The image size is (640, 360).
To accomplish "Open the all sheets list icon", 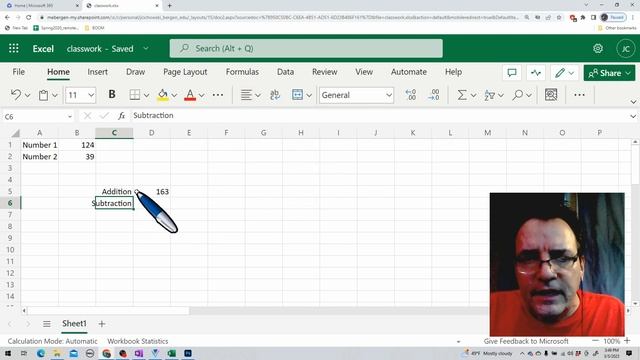I will pyautogui.click(x=47, y=324).
